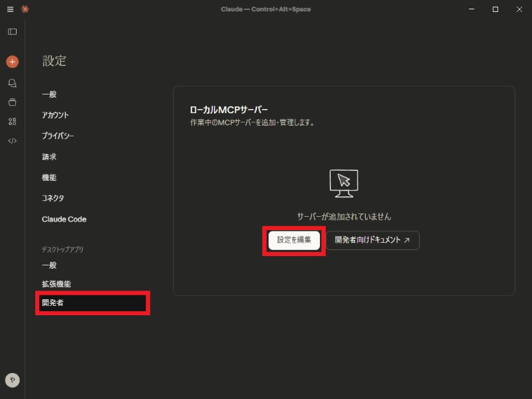Image resolution: width=532 pixels, height=399 pixels.
Task: Start a new chat with plus icon
Action: (12, 62)
